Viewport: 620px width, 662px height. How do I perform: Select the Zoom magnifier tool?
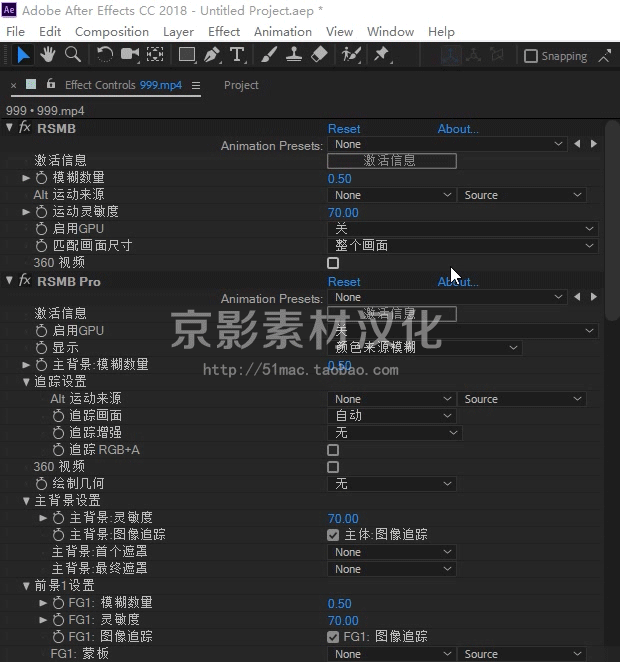tap(73, 55)
